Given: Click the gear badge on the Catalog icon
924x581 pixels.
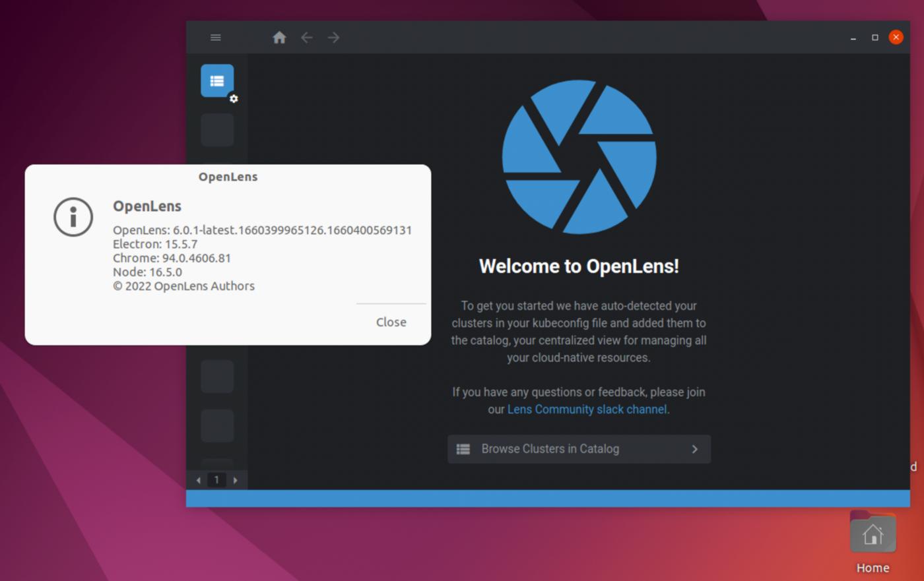Looking at the screenshot, I should pyautogui.click(x=234, y=98).
